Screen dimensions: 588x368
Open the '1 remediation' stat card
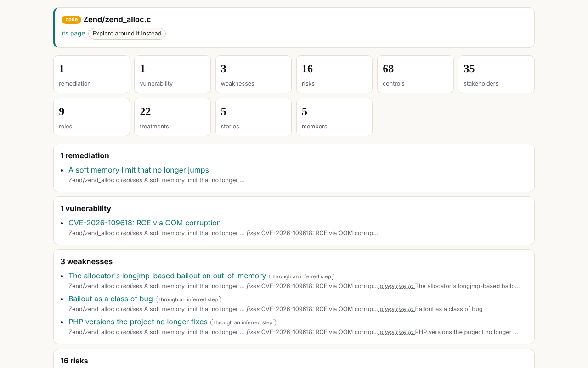point(92,75)
